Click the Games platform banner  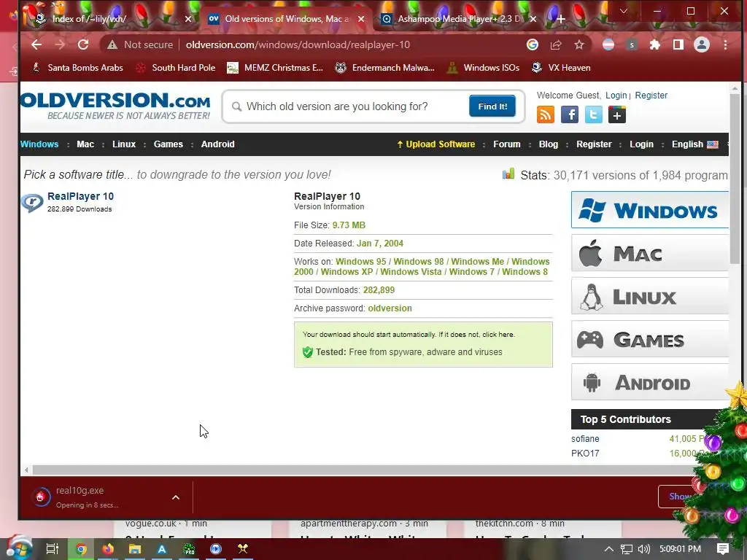click(650, 339)
